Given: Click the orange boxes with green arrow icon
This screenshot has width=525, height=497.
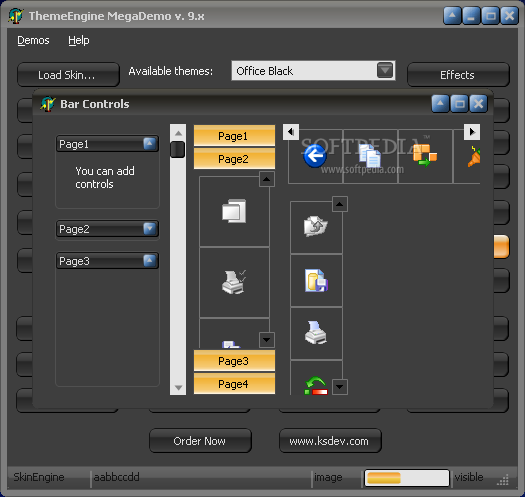Looking at the screenshot, I should pyautogui.click(x=425, y=155).
